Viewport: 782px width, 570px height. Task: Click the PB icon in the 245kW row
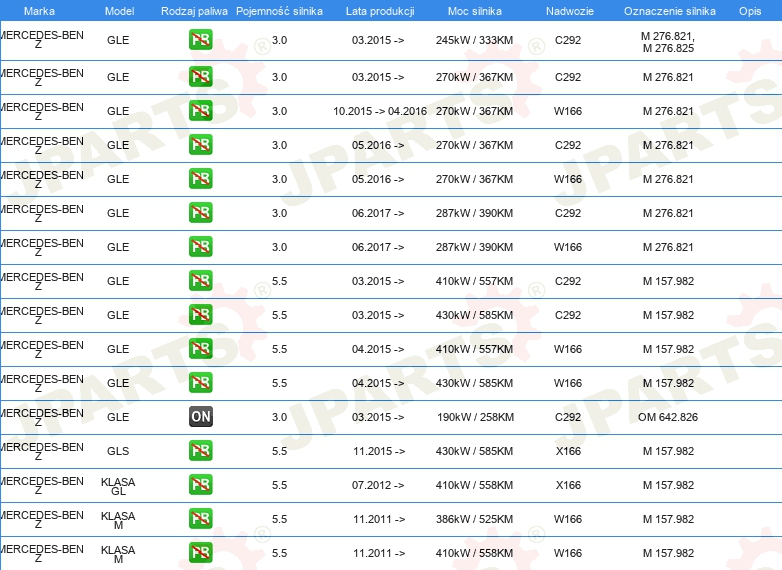pyautogui.click(x=201, y=41)
